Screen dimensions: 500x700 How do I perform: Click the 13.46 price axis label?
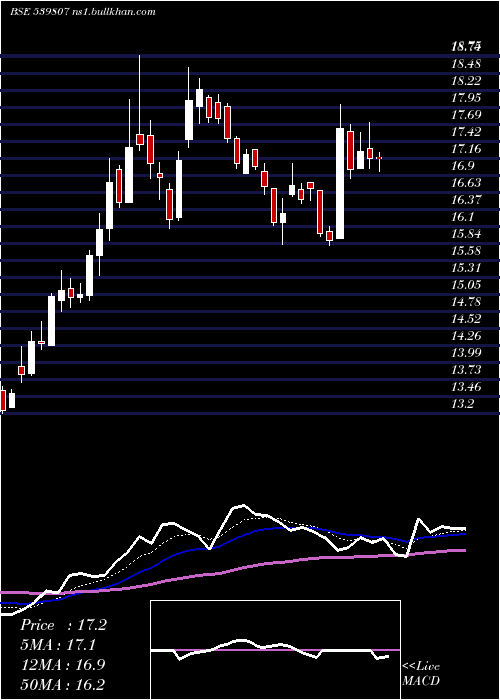pos(466,386)
